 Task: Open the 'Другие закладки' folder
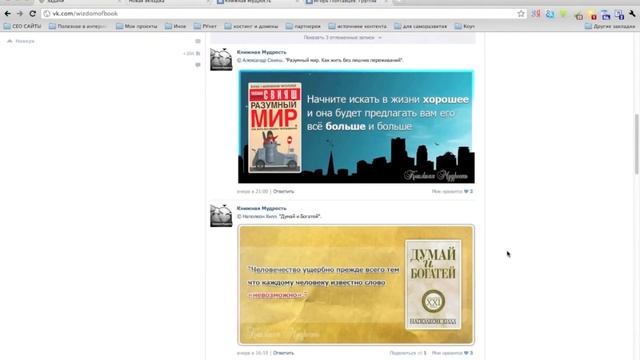[x=610, y=26]
